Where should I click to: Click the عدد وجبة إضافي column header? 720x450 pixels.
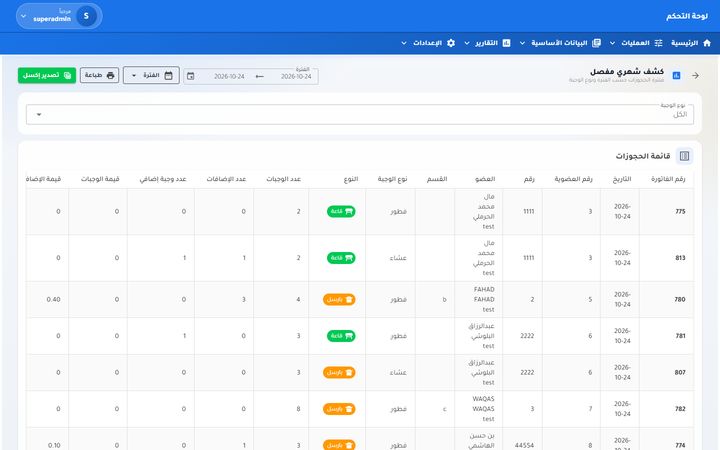click(x=163, y=179)
